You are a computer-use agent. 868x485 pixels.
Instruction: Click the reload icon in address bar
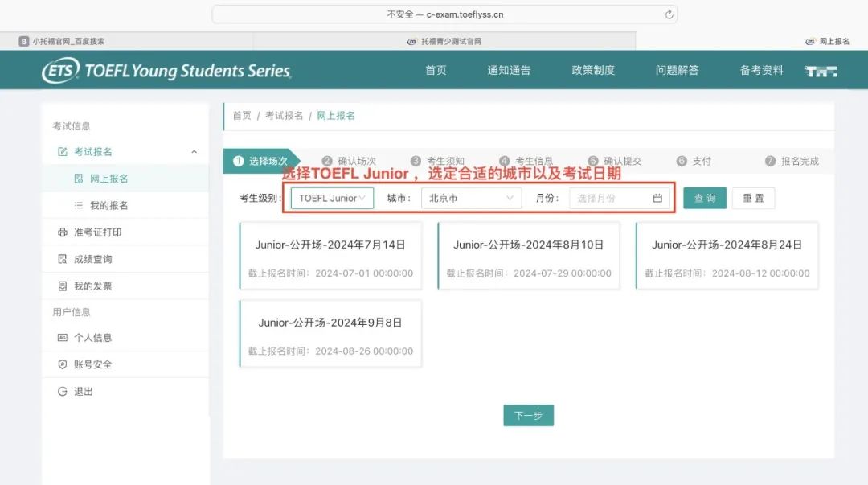(669, 14)
